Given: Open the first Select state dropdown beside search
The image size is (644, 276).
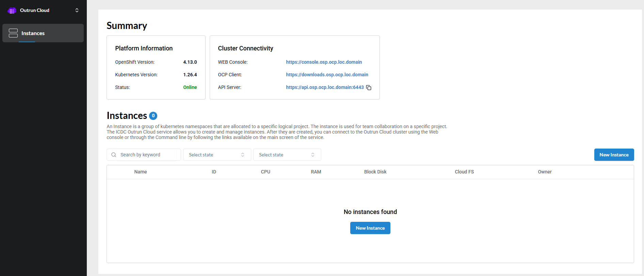Looking at the screenshot, I should click(x=217, y=155).
